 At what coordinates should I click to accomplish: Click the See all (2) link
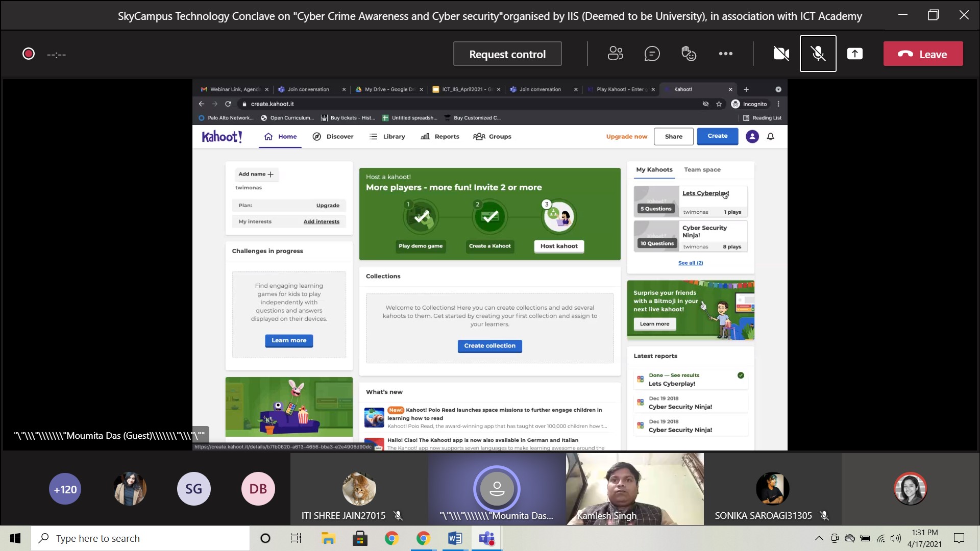(x=690, y=263)
